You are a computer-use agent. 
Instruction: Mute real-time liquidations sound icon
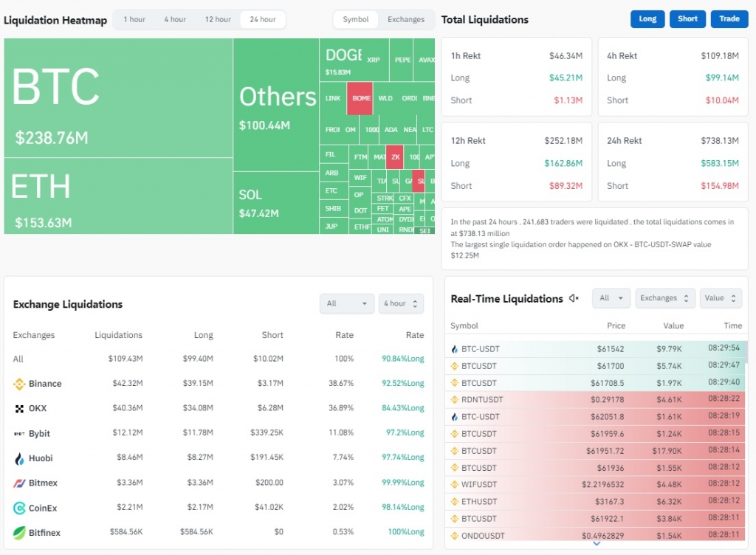click(x=574, y=298)
